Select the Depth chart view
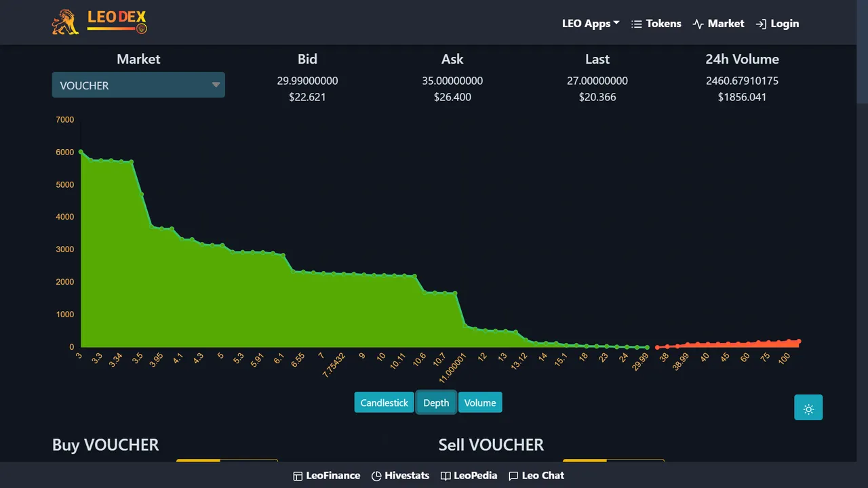This screenshot has height=488, width=868. click(436, 403)
